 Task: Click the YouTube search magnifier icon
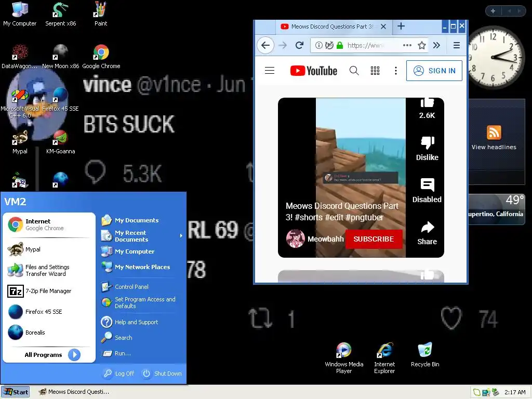(354, 71)
